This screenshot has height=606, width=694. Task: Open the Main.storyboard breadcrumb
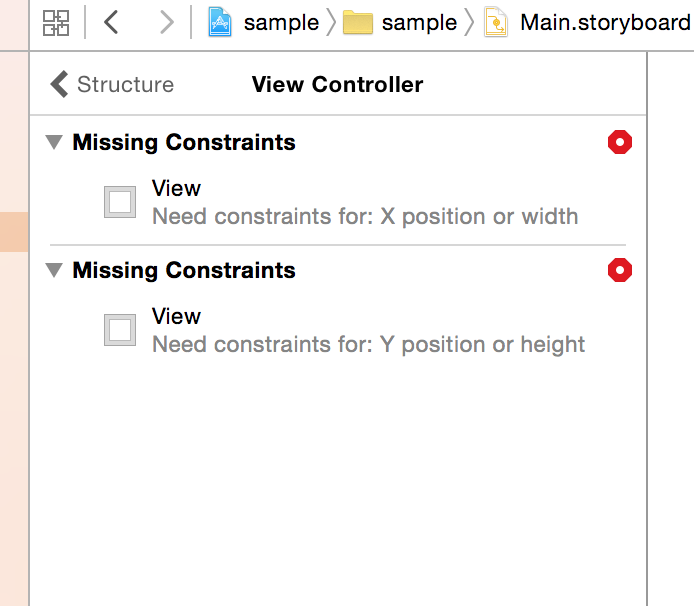click(x=604, y=23)
